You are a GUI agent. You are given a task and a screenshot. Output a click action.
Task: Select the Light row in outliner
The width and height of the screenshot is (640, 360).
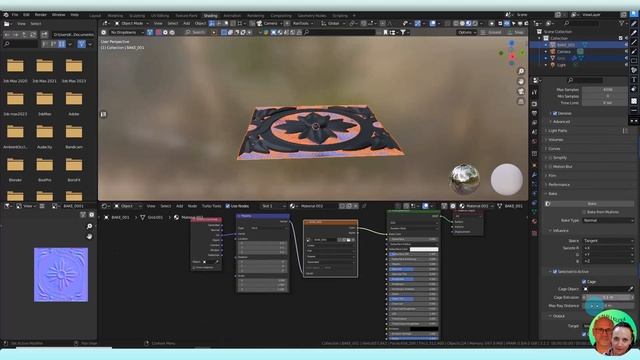pyautogui.click(x=562, y=65)
